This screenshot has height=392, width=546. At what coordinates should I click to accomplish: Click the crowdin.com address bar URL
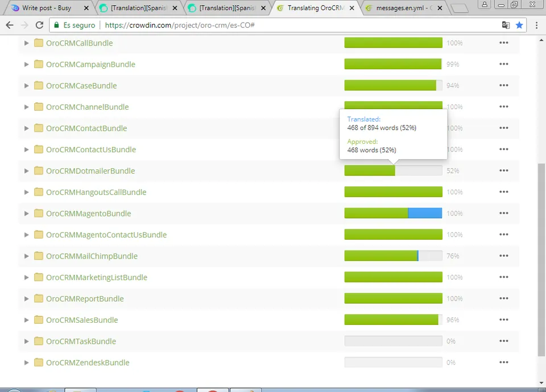click(180, 25)
